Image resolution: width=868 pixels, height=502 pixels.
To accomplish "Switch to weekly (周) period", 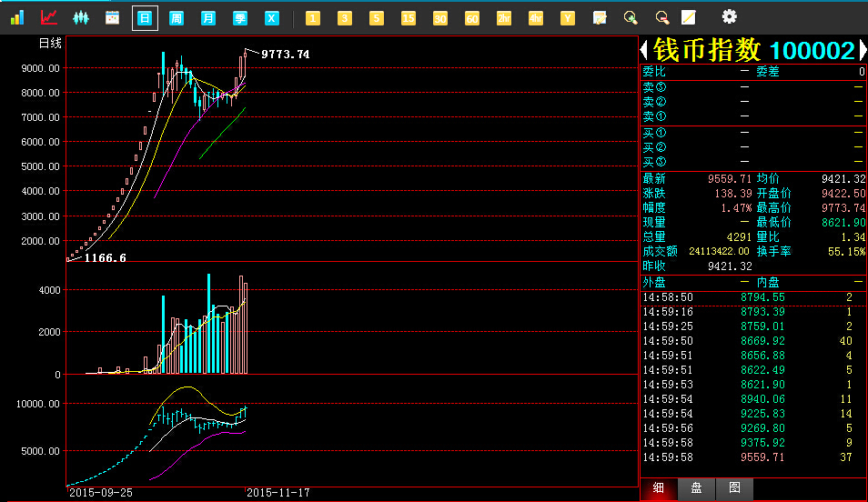I will (177, 17).
